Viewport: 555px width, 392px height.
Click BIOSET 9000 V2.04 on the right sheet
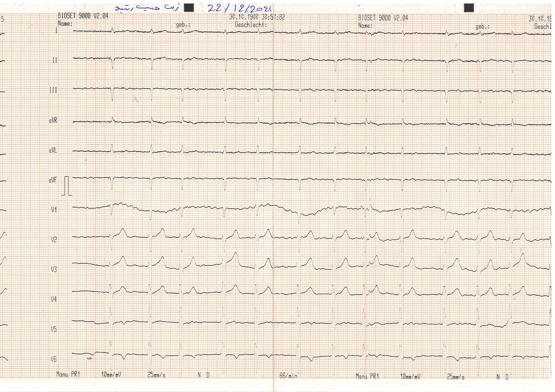(383, 18)
